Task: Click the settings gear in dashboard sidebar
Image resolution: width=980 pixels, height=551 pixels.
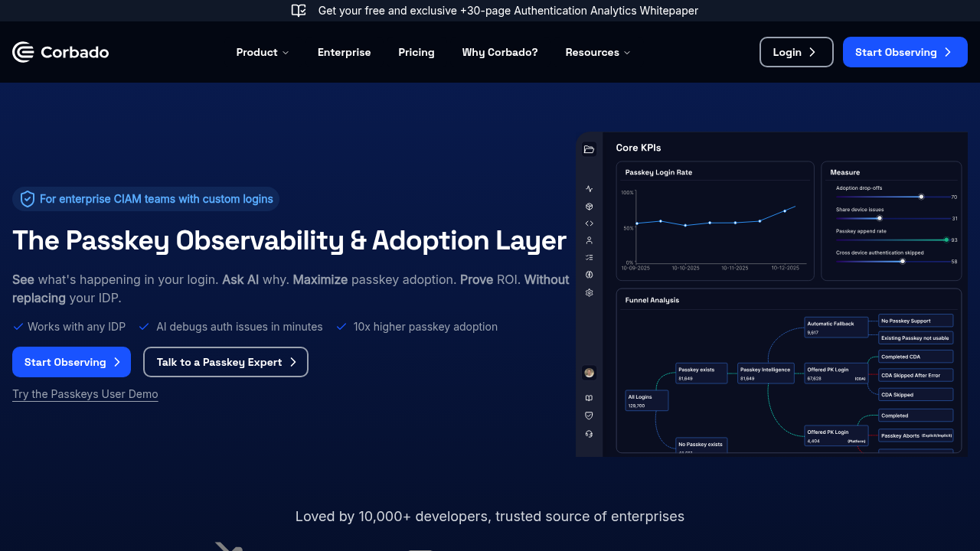Action: pos(589,292)
